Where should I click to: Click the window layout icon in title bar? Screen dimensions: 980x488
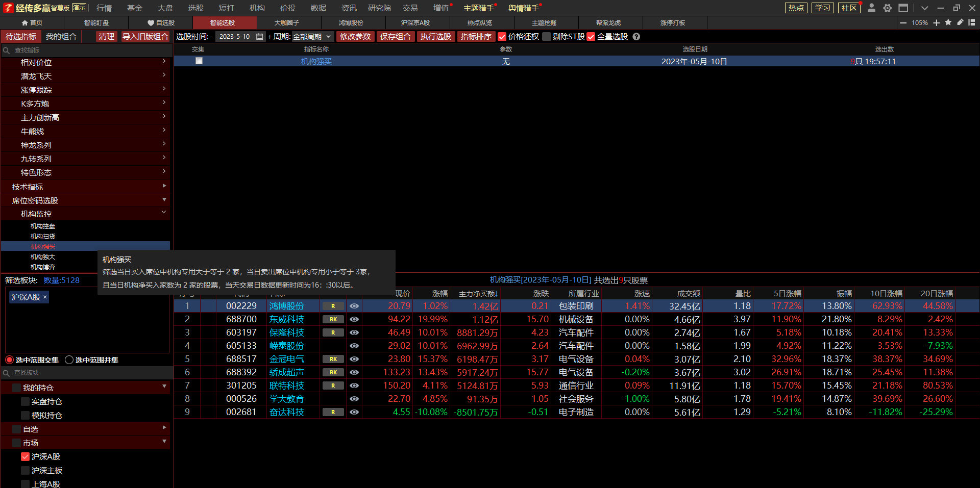click(903, 8)
